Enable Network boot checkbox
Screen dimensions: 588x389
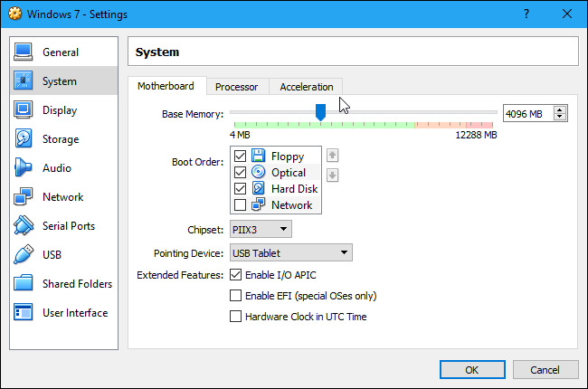click(240, 205)
